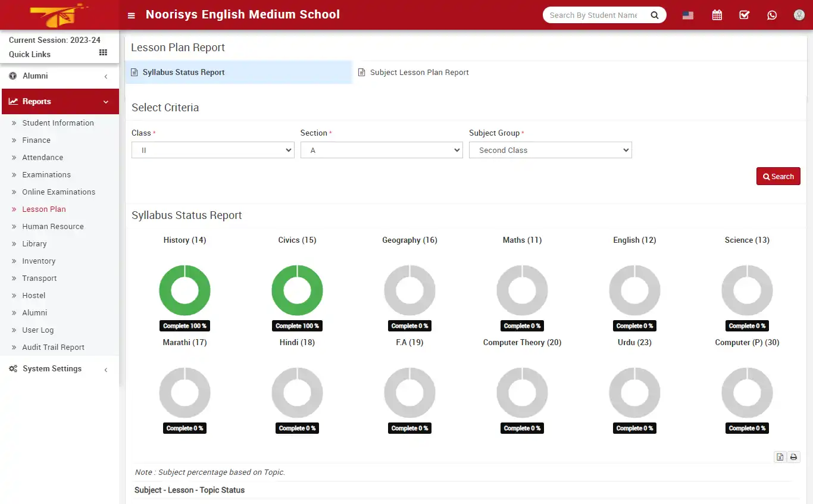
Task: Click the History subject completion donut chart
Action: 185,290
